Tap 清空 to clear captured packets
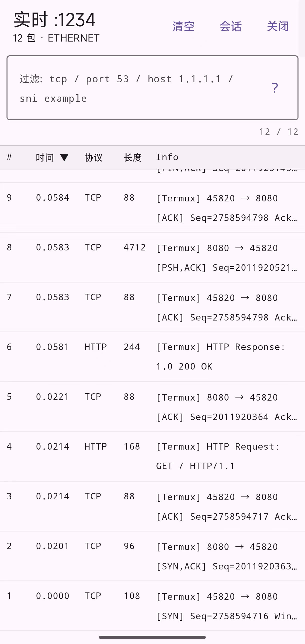Viewport: 305px width, 644px height. pos(183,26)
